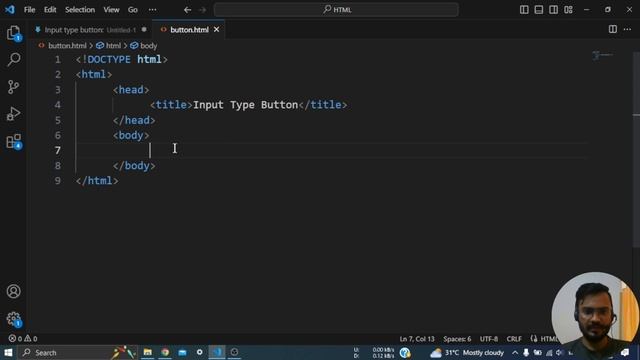Open the Windows Start button
Image resolution: width=640 pixels, height=360 pixels.
pyautogui.click(x=8, y=352)
